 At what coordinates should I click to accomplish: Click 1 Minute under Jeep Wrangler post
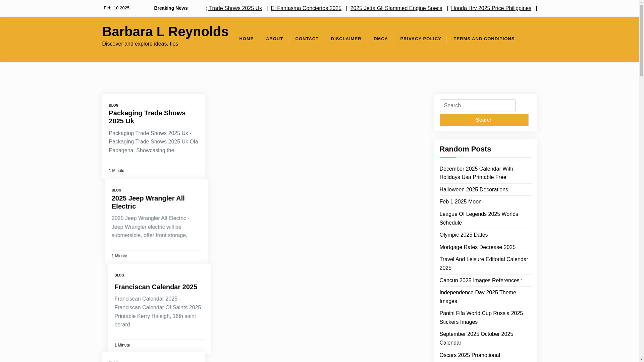click(x=119, y=256)
